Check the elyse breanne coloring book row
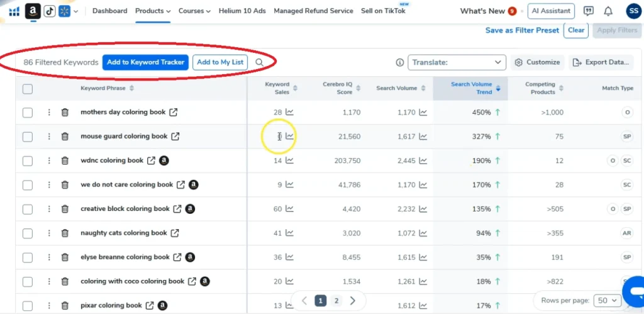Screen dimensions: 644x314 point(28,258)
